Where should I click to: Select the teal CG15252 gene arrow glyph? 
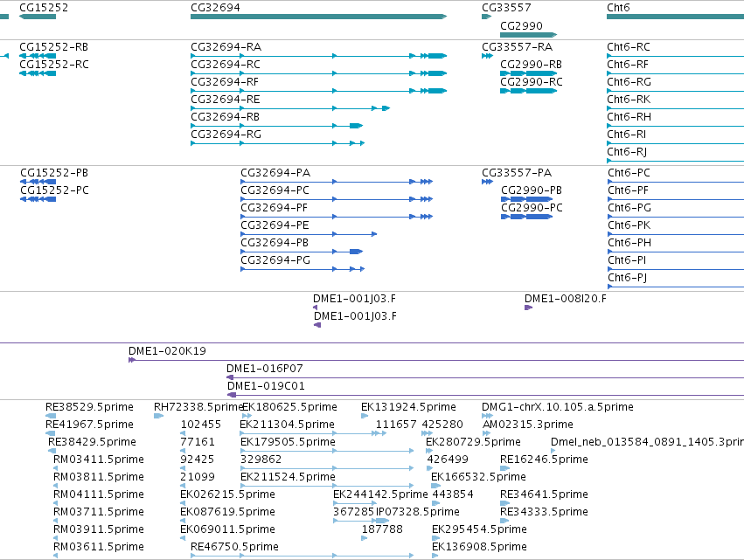[38, 17]
